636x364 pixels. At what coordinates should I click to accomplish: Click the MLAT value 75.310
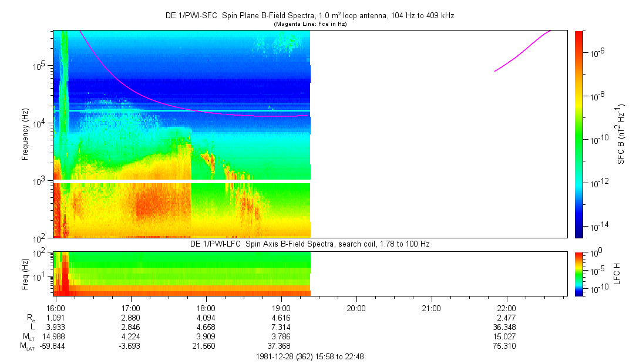[x=506, y=346]
